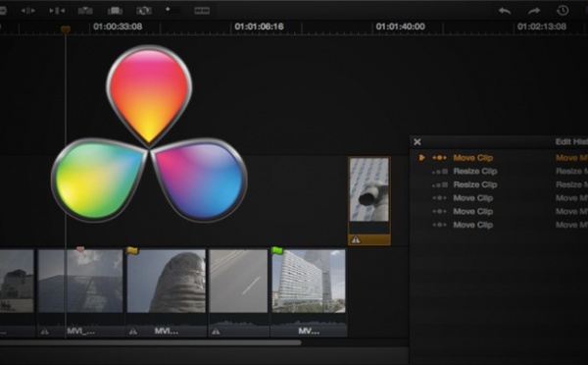Click the orange current-state arrow in Edit History
Image resolution: width=588 pixels, height=365 pixels.
[421, 158]
